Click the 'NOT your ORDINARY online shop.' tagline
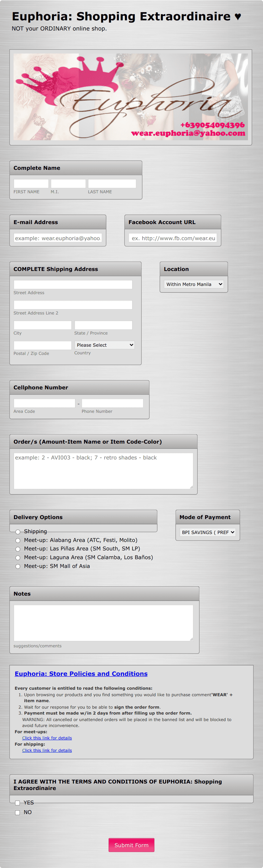Screen dimensions: 263x868 tap(59, 29)
